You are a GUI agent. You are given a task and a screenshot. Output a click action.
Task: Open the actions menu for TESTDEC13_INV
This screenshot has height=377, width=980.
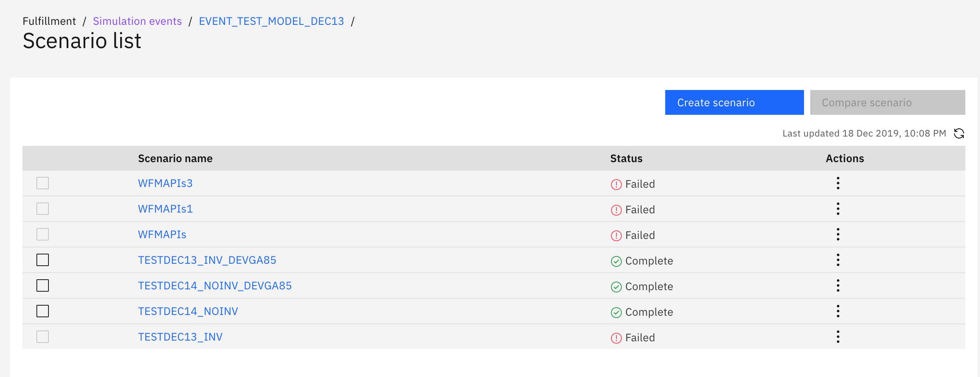point(838,337)
